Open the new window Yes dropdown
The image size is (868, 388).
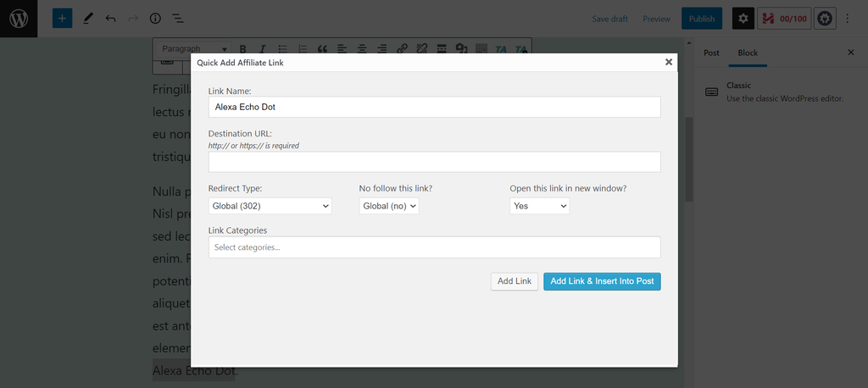[x=539, y=206]
